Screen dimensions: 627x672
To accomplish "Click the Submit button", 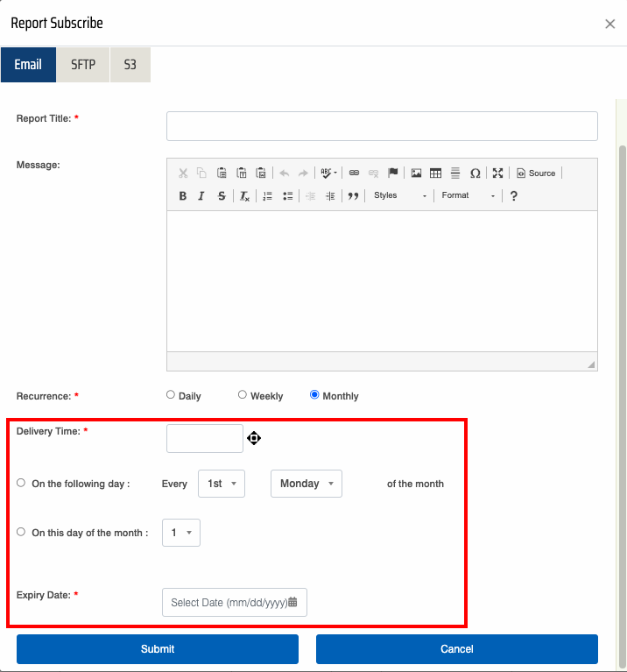I will point(158,649).
